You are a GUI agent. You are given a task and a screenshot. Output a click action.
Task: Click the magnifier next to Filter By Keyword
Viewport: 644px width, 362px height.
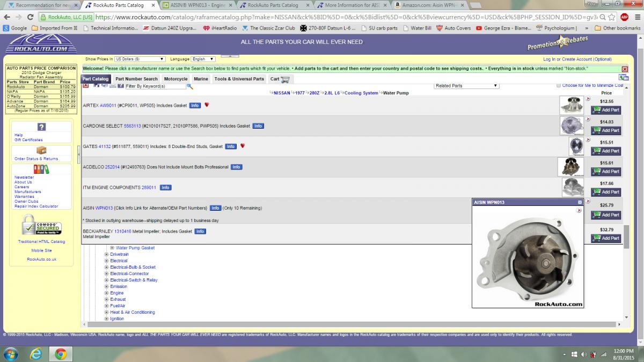(x=190, y=86)
